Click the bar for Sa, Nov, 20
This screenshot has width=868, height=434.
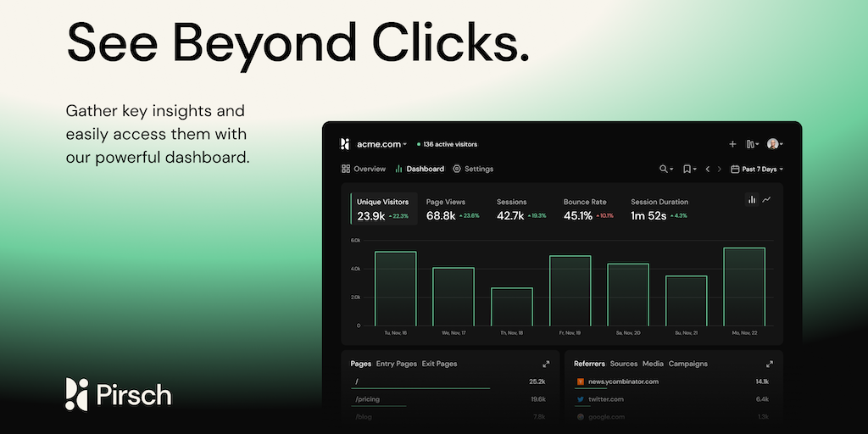click(628, 294)
